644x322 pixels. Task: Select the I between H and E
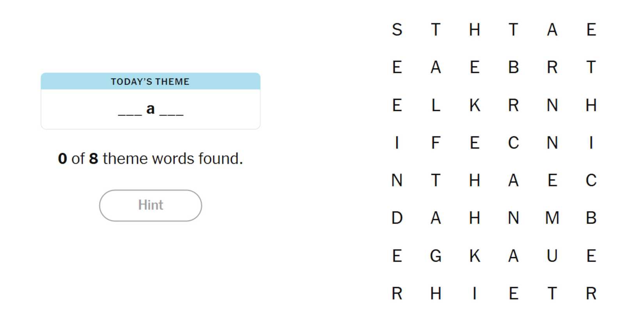coord(474,294)
